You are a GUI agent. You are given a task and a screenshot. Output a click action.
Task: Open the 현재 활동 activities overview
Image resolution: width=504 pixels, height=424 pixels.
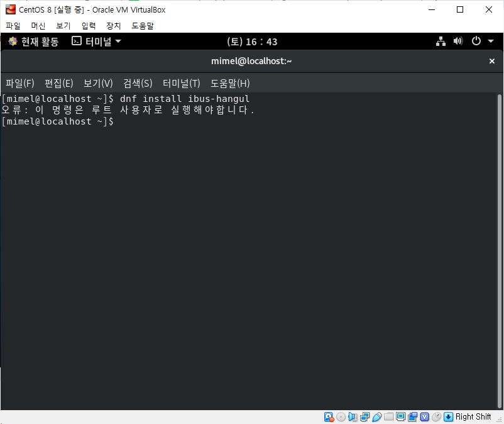(x=33, y=42)
